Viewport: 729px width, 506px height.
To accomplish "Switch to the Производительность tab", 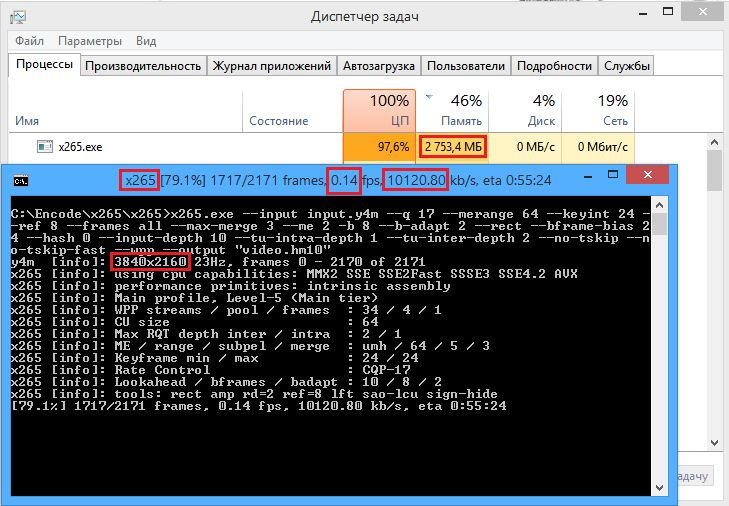I will tap(143, 66).
